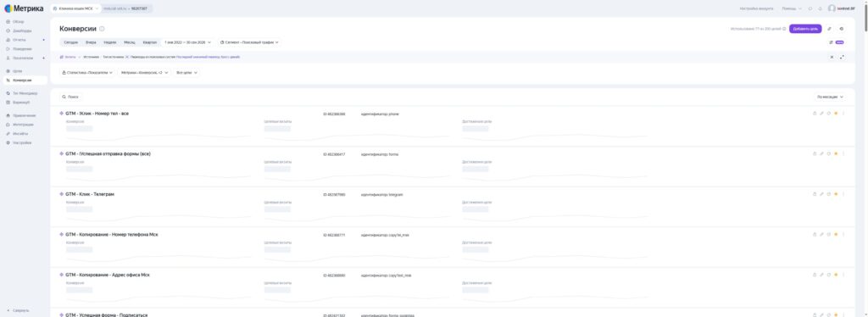Viewport: 868px width, 317px height.
Task: Select the Неделя period tab
Action: click(109, 42)
